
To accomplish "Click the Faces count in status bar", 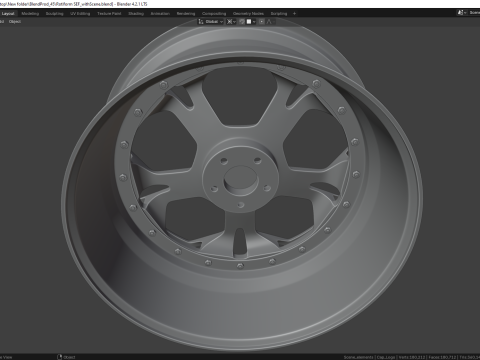I will 442,357.
